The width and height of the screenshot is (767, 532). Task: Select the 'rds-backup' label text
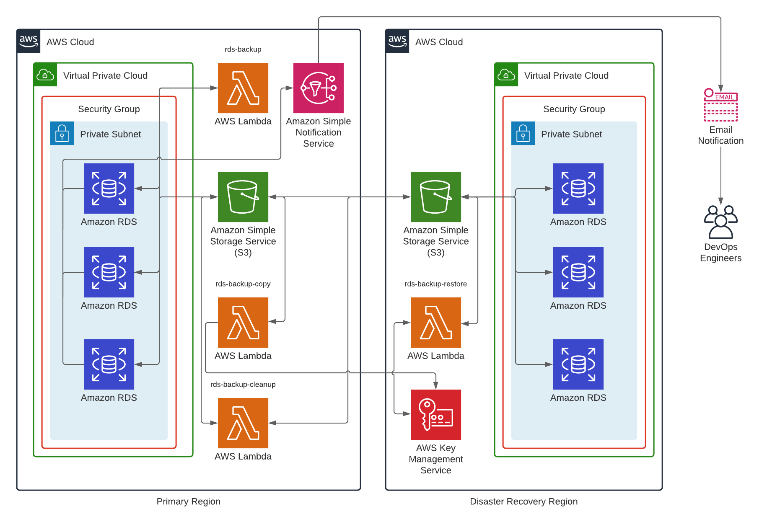[243, 49]
